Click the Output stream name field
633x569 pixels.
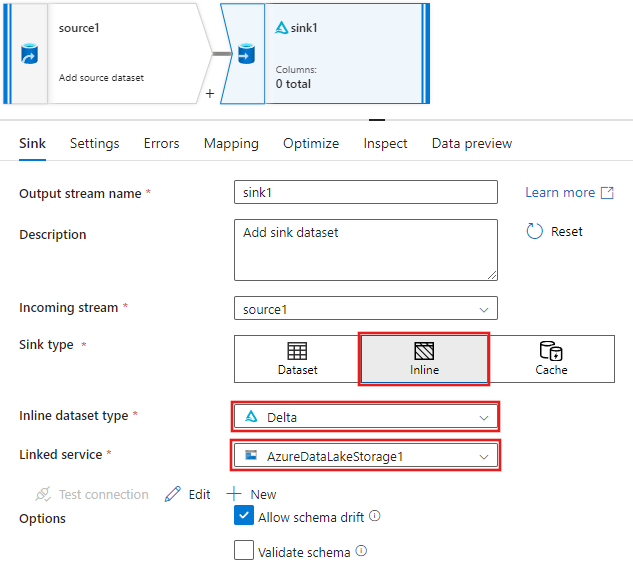366,192
